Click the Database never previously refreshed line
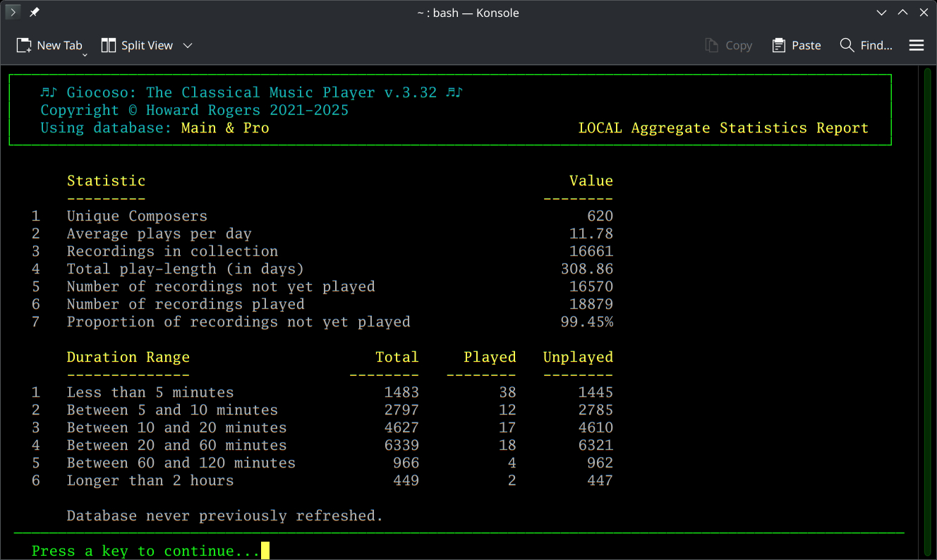The height and width of the screenshot is (560, 937). click(224, 516)
